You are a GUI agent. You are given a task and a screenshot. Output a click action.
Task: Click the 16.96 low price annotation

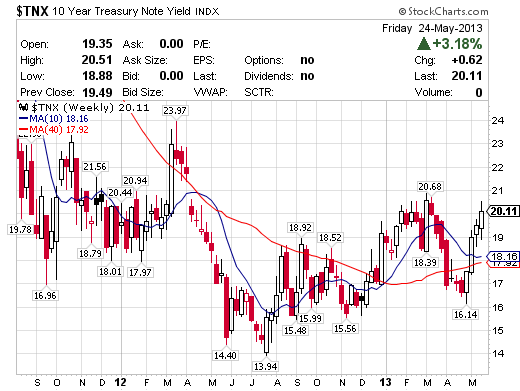click(45, 295)
